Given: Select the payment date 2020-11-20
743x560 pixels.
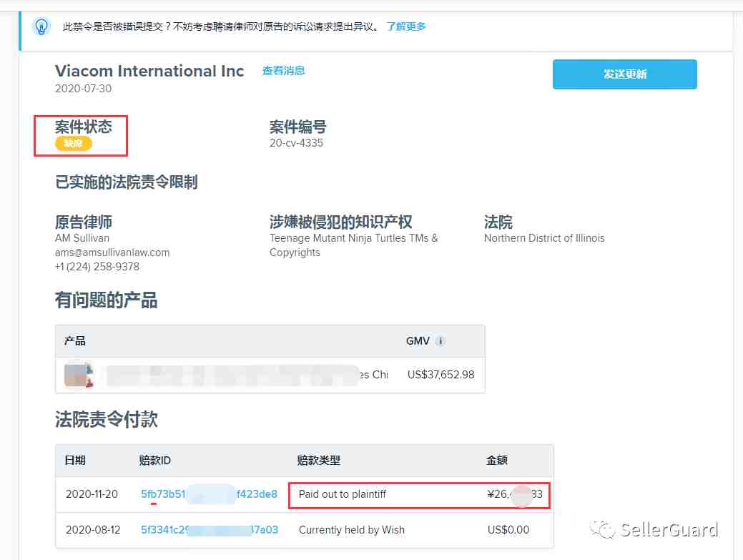Looking at the screenshot, I should [92, 494].
